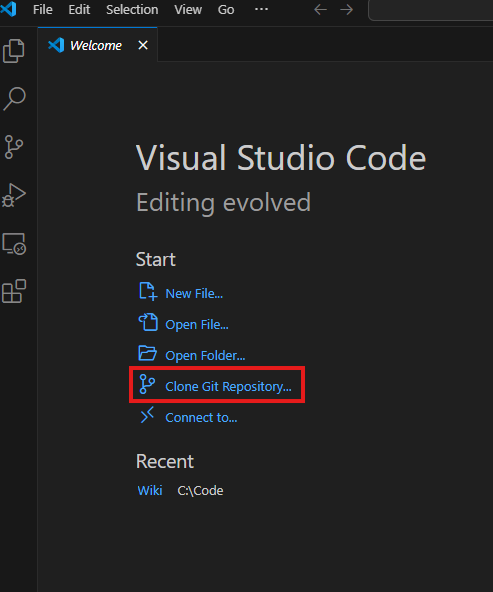Image resolution: width=493 pixels, height=592 pixels.
Task: Open the Explorer view in activity bar
Action: (x=14, y=51)
